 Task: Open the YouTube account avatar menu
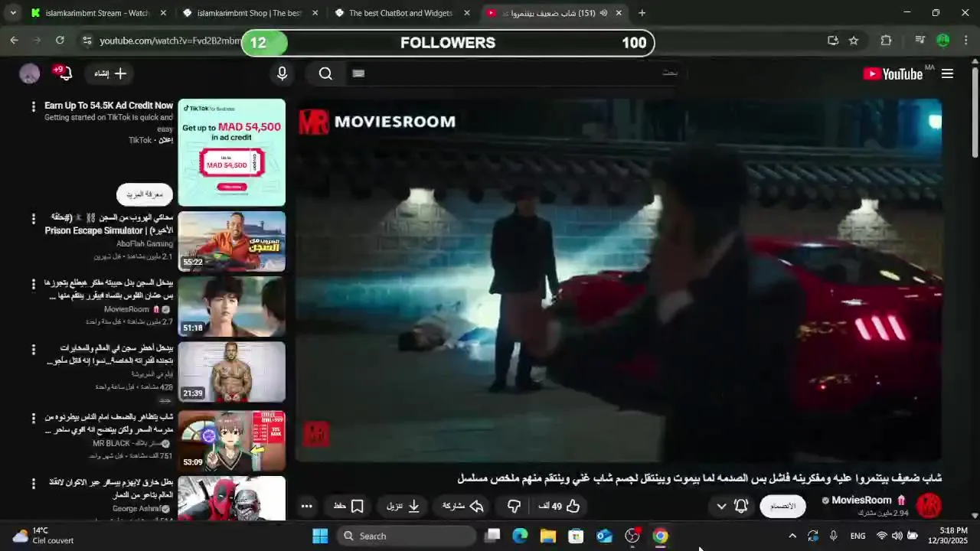coord(29,73)
